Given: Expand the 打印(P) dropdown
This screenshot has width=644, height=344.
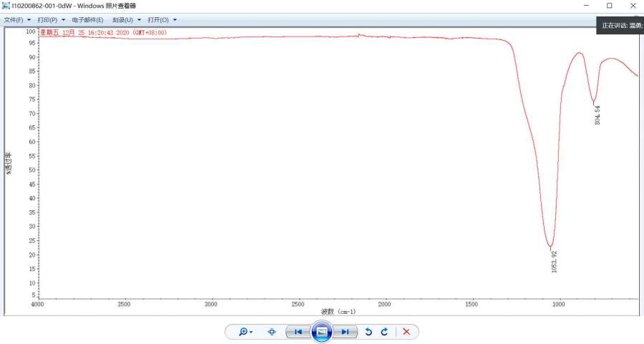Looking at the screenshot, I should [x=51, y=20].
